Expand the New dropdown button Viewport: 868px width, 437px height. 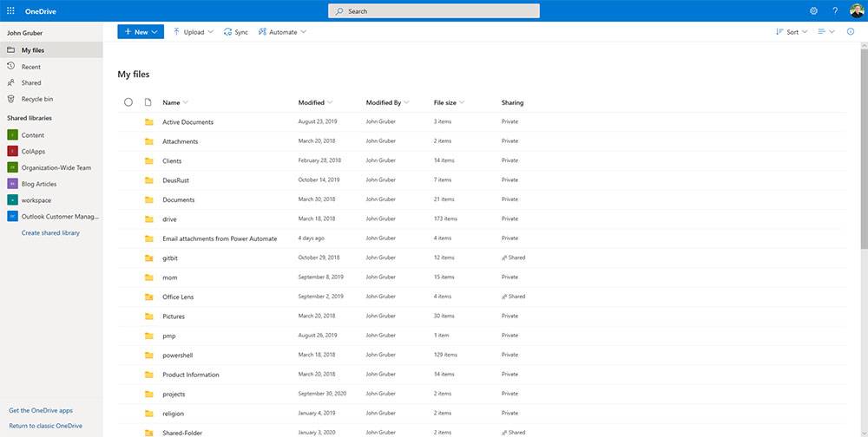[x=141, y=32]
